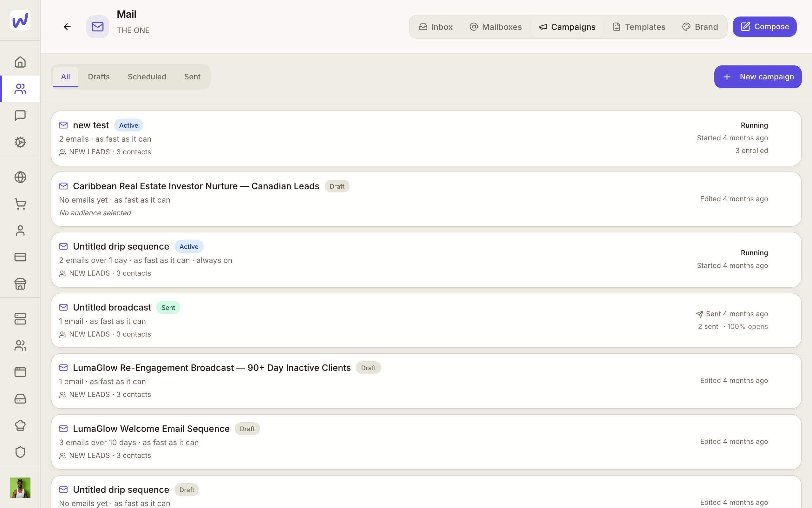Go back with the left arrow
Viewport: 812px width, 508px height.
tap(67, 27)
